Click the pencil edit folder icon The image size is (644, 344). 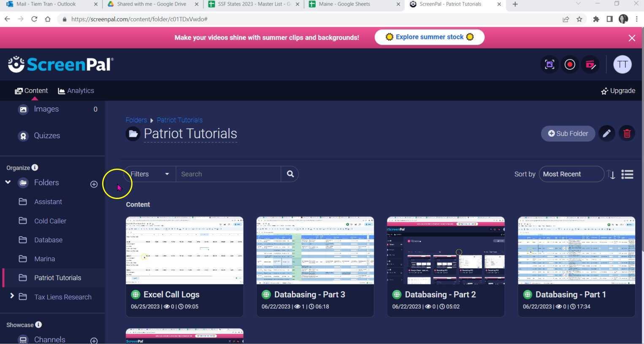(606, 134)
